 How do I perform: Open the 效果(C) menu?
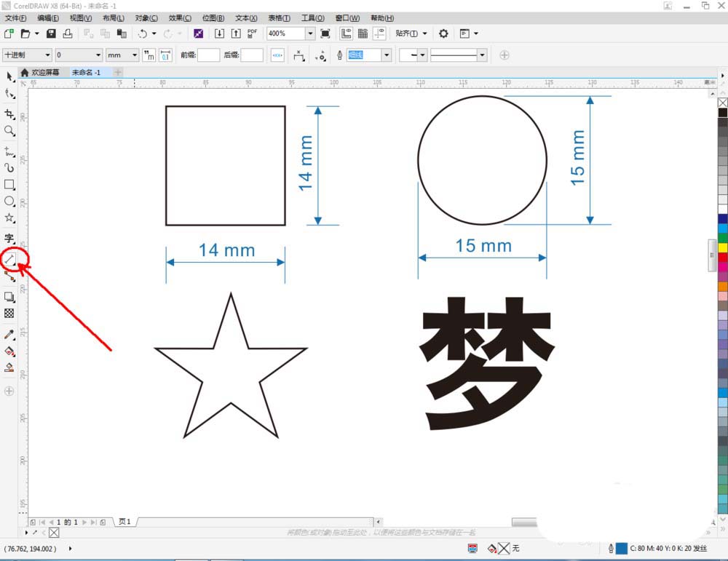(x=180, y=18)
